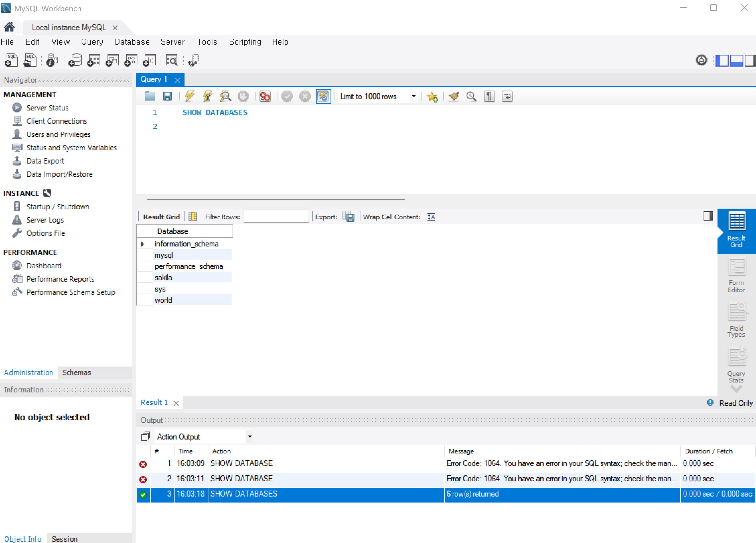Image resolution: width=756 pixels, height=543 pixels.
Task: Click Open SQL script folder icon
Action: 150,97
